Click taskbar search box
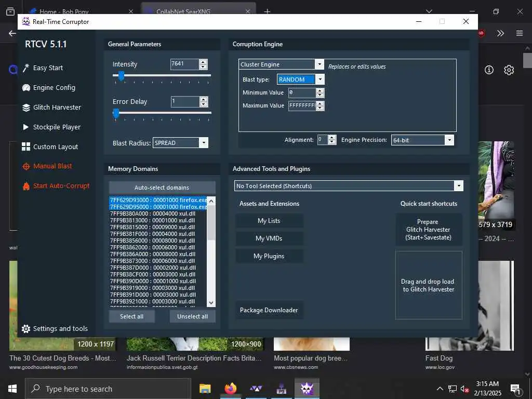 click(109, 389)
